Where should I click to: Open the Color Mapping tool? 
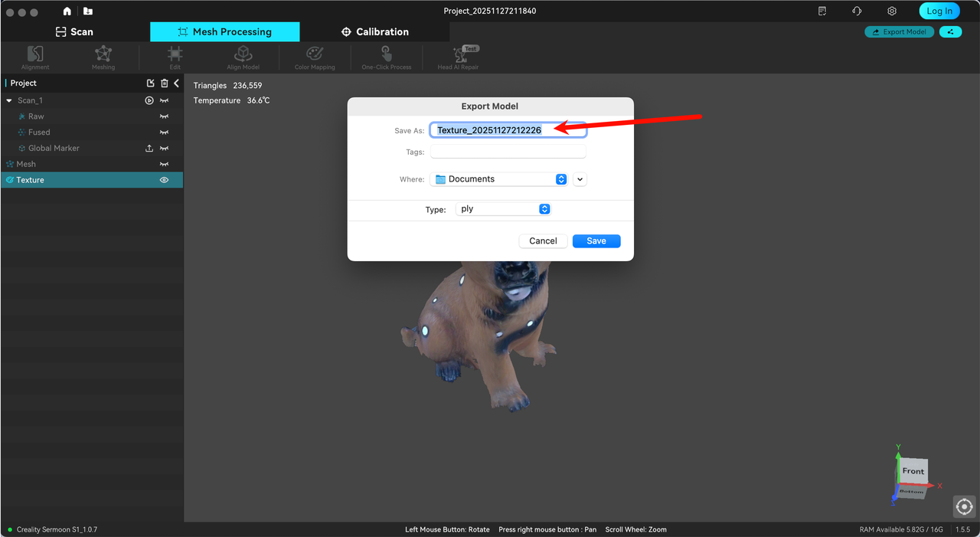314,57
